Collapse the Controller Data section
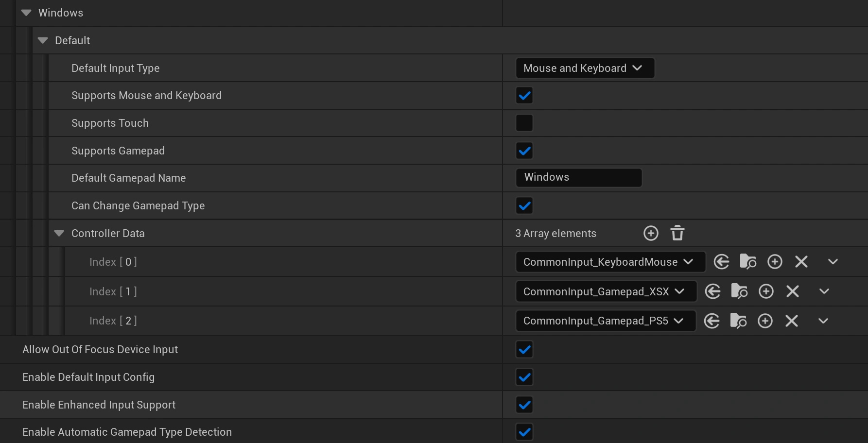The image size is (868, 443). click(x=59, y=234)
